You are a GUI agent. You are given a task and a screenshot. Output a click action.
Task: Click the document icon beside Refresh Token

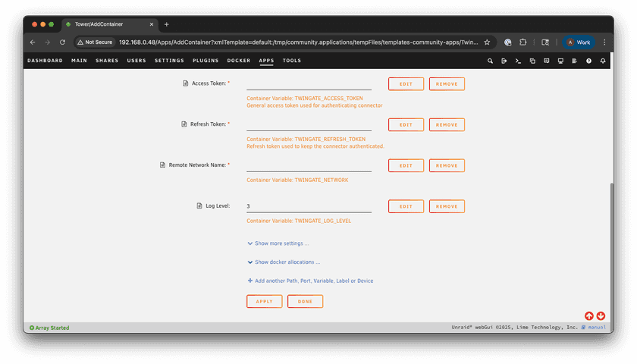[x=184, y=124]
